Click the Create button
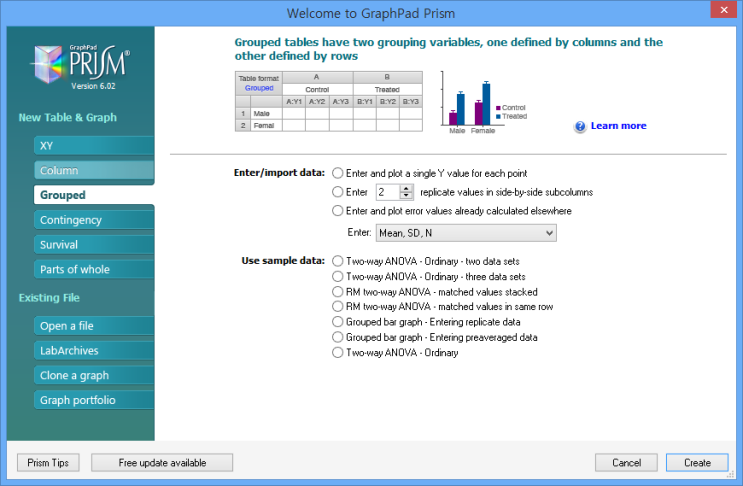The width and height of the screenshot is (743, 486). pos(697,463)
